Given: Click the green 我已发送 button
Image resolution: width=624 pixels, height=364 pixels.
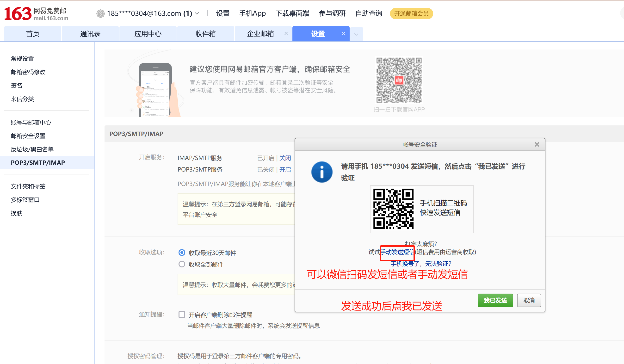Looking at the screenshot, I should click(495, 300).
